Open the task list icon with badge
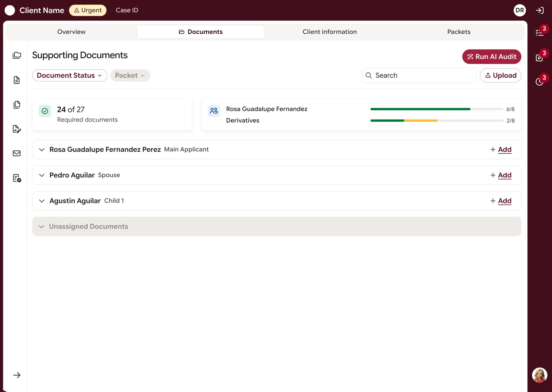 (x=540, y=33)
